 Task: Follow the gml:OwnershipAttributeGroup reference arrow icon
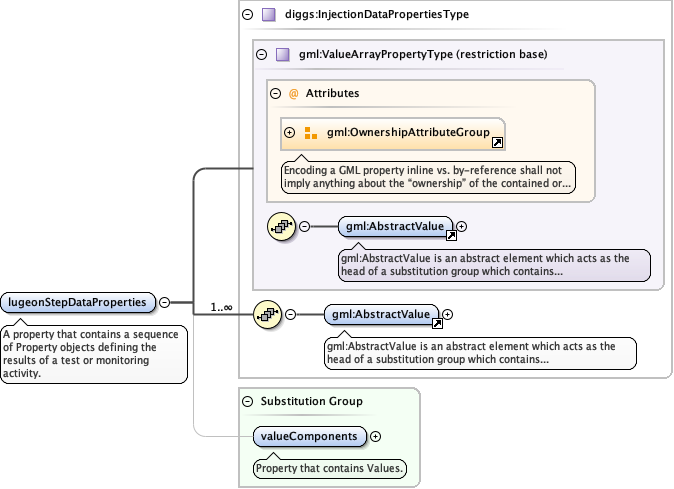click(497, 143)
